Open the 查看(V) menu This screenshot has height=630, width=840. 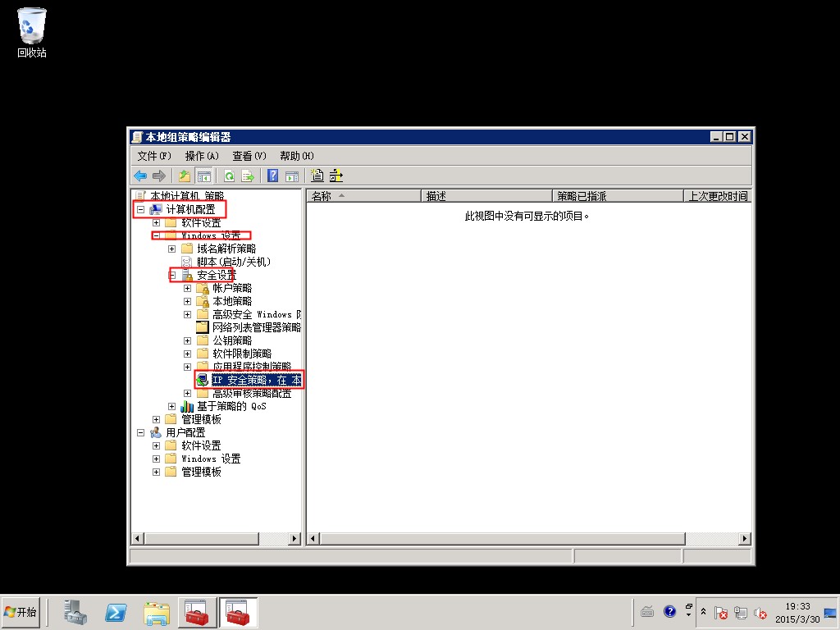tap(249, 156)
